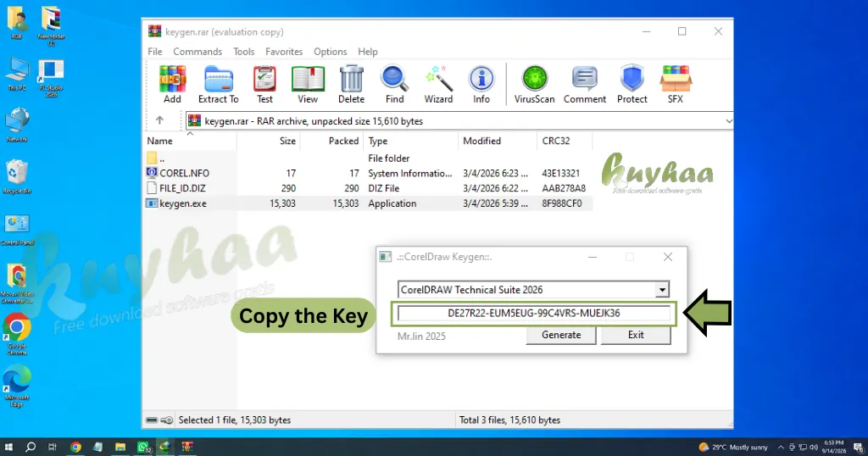Viewport: 868px width, 456px height.
Task: Click the CRC32 value 43E13321
Action: point(561,173)
